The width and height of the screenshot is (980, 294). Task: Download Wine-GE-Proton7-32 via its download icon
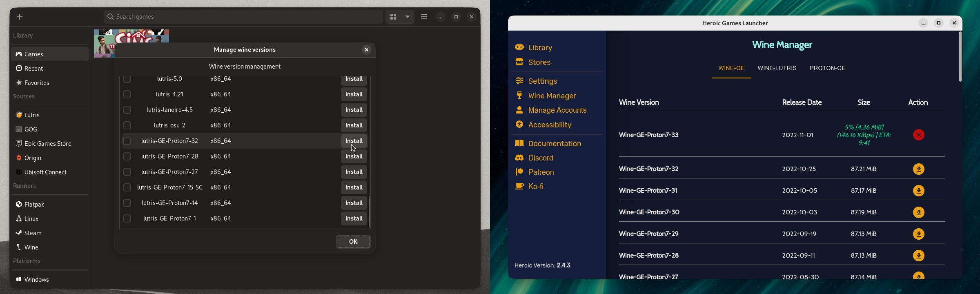point(918,169)
